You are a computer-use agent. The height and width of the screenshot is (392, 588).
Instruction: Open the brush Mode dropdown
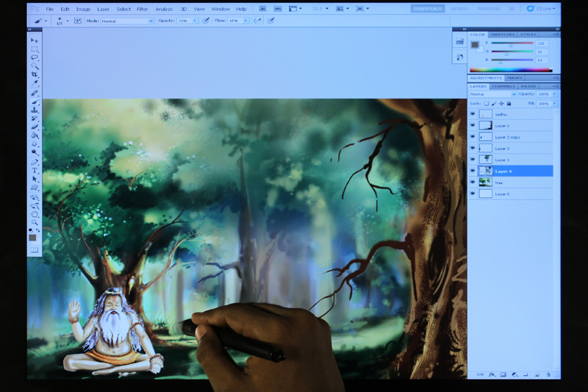coord(126,21)
